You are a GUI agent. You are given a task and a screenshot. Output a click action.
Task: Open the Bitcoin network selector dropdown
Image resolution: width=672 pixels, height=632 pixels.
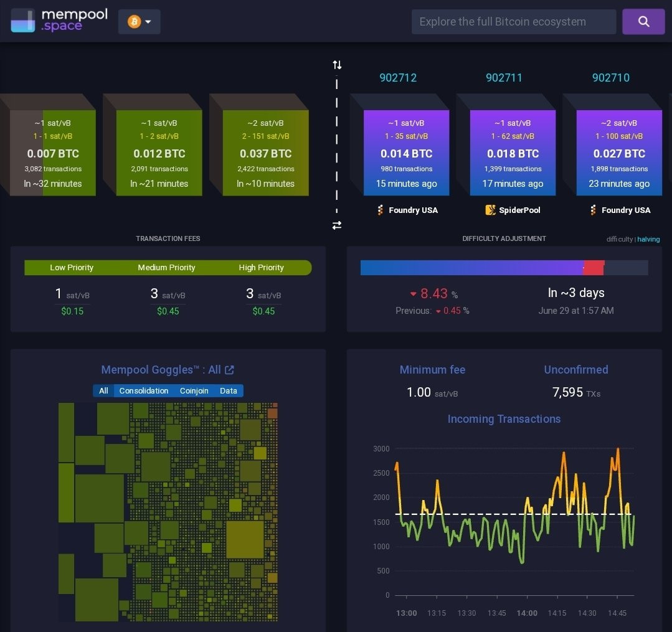point(140,21)
